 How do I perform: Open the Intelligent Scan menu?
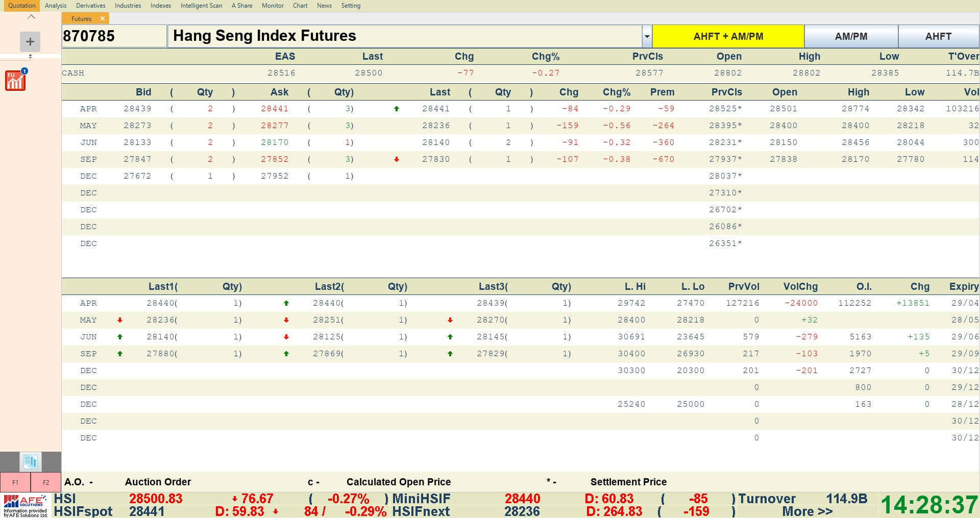[201, 6]
